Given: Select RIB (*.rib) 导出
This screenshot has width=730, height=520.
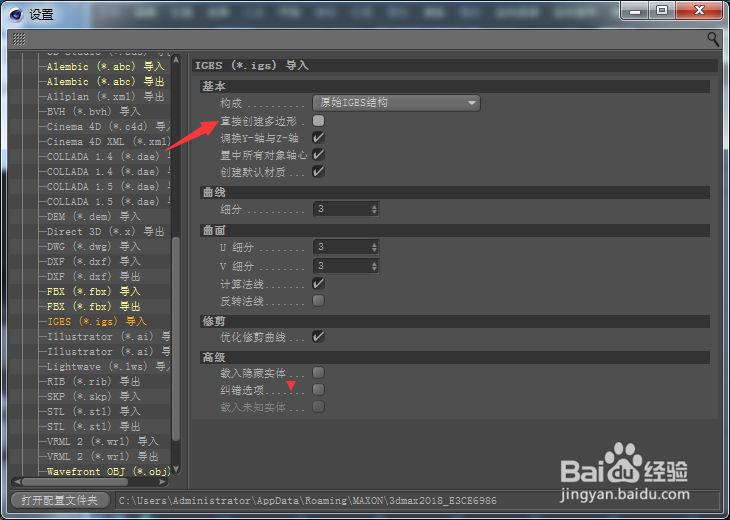Looking at the screenshot, I should [94, 381].
